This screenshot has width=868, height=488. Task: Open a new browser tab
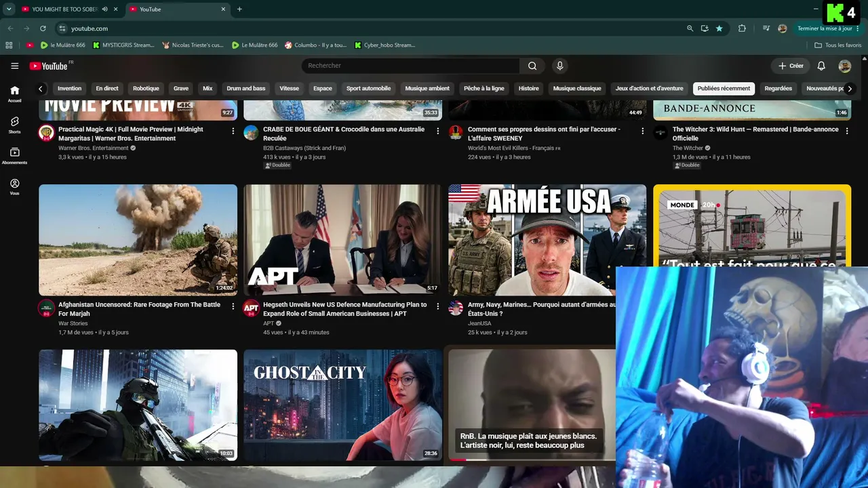point(239,9)
